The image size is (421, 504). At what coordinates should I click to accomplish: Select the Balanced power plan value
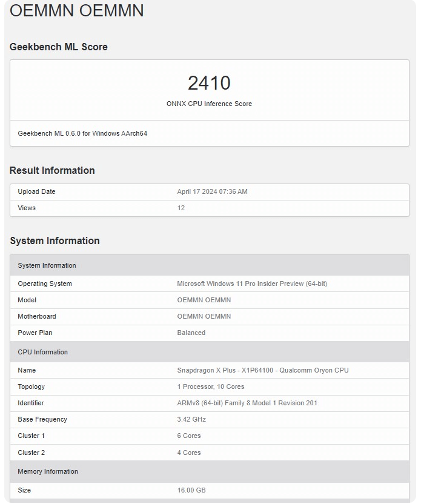pyautogui.click(x=191, y=333)
